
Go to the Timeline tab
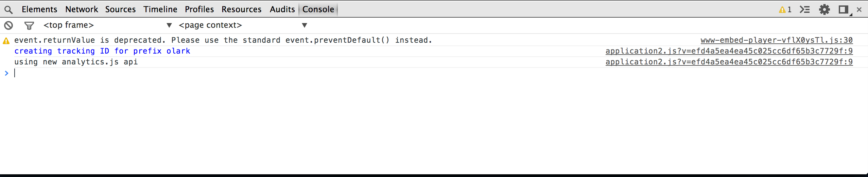click(160, 9)
